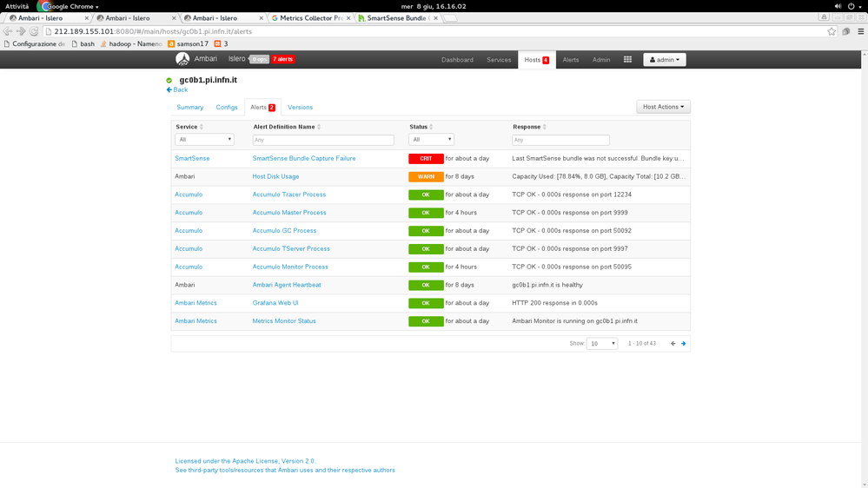The height and width of the screenshot is (488, 868).
Task: Open the hadoop - Namenode bookmark
Action: pos(131,43)
